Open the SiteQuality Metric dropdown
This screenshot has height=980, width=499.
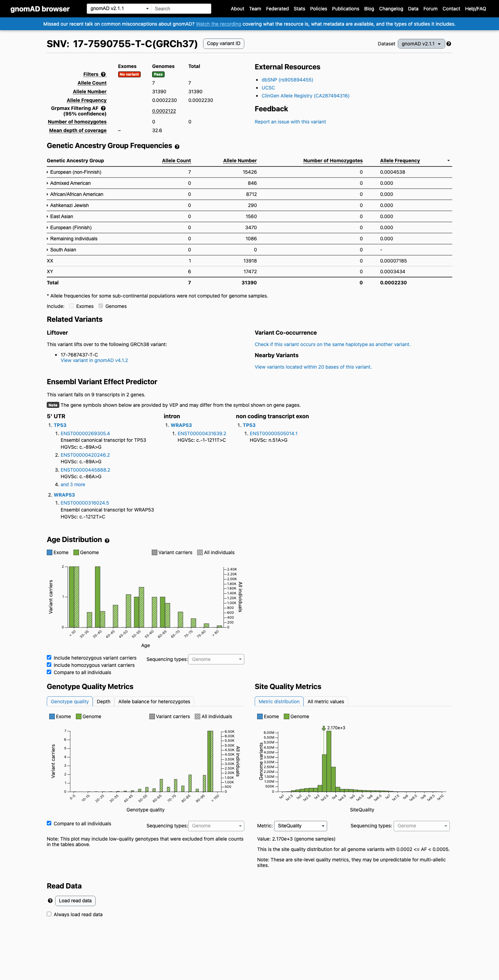[300, 826]
